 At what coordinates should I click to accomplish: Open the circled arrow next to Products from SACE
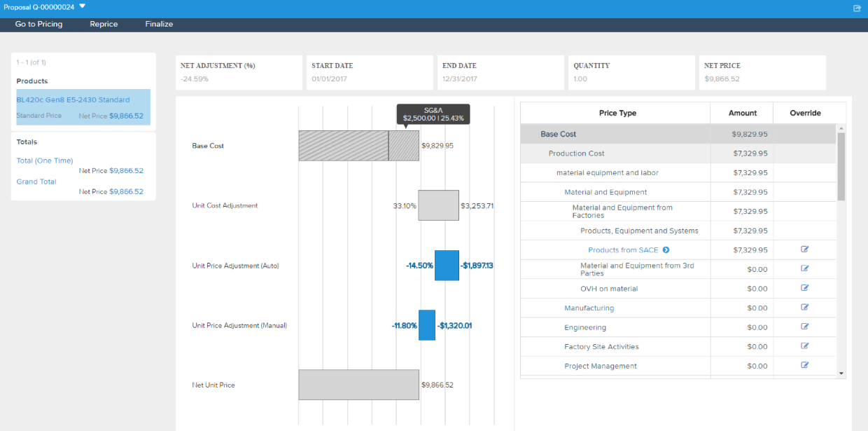pos(666,250)
